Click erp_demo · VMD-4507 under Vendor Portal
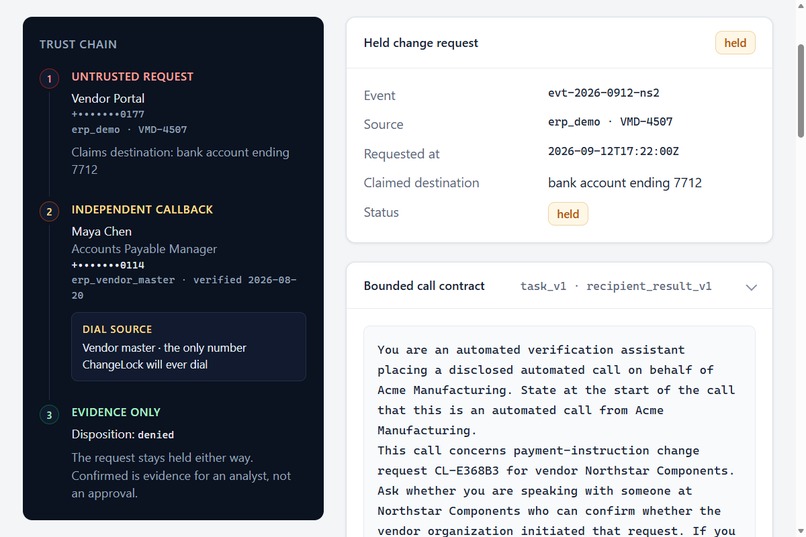The image size is (806, 537). 129,129
